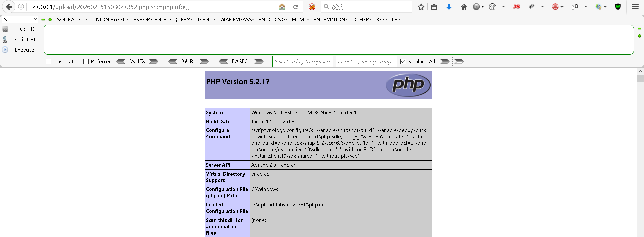Open the INT type dropdown
This screenshot has height=237, width=644.
pos(19,19)
